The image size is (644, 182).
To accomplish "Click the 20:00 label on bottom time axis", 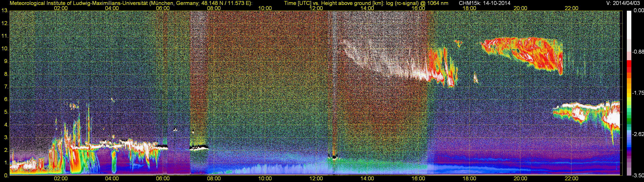I will tap(521, 179).
